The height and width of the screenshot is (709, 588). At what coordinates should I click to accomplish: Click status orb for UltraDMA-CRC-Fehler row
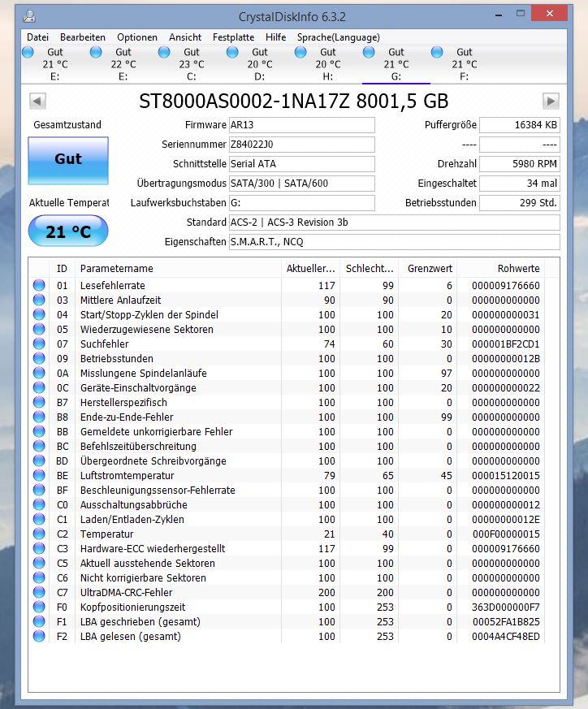[x=39, y=592]
